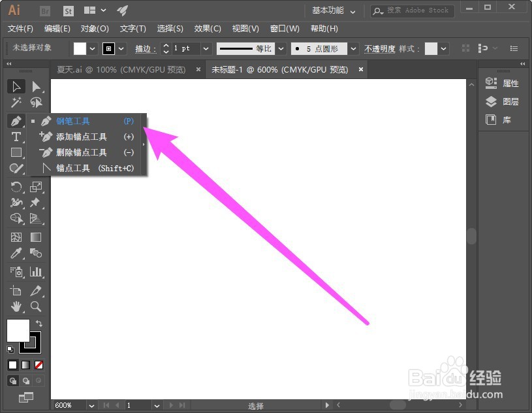Image resolution: width=532 pixels, height=413 pixels.
Task: Select the Rectangle tool
Action: [16, 152]
